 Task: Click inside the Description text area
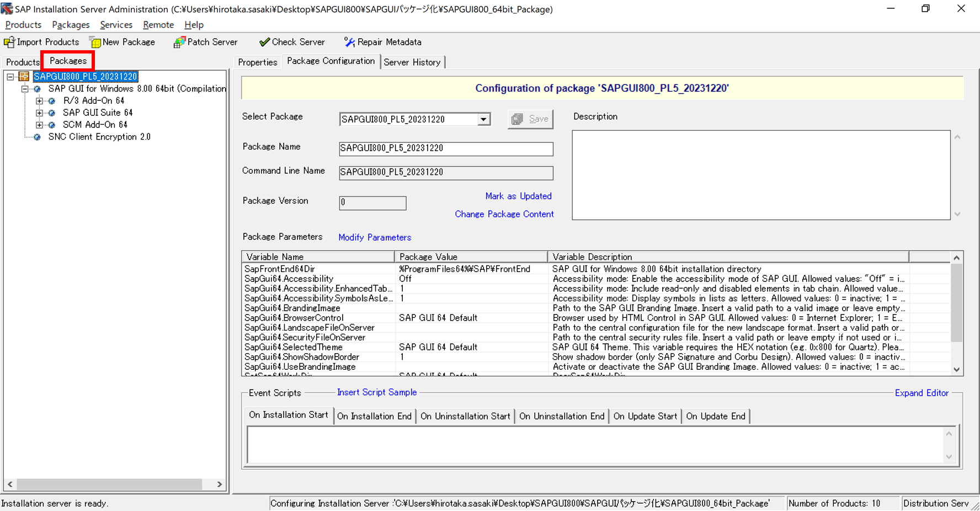pyautogui.click(x=761, y=175)
